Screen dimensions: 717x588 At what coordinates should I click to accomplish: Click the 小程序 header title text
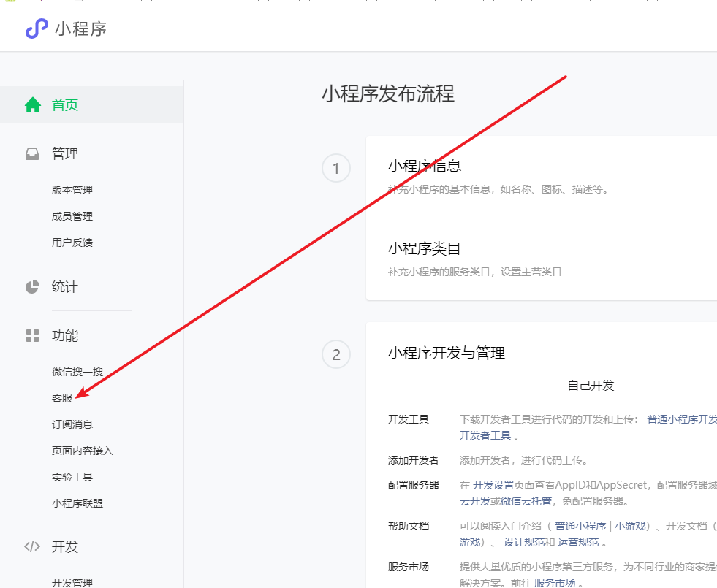point(81,28)
